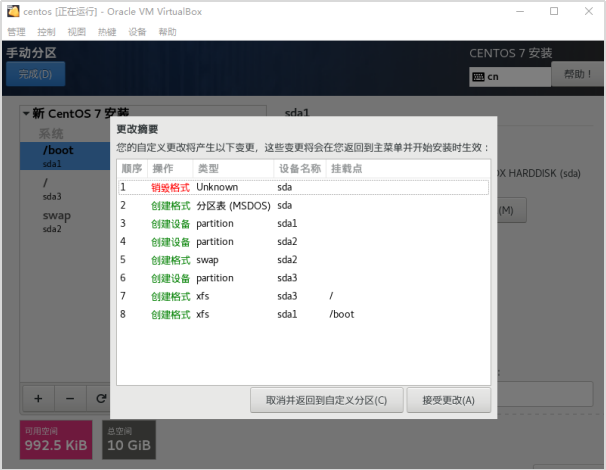Select row 1 销毁格式 Unknown sda

303,187
